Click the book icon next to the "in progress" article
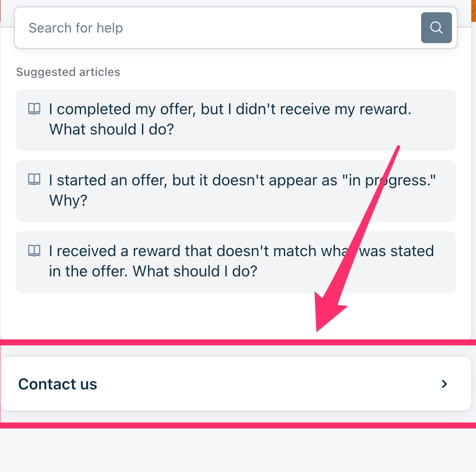Image resolution: width=476 pixels, height=472 pixels. click(x=34, y=180)
